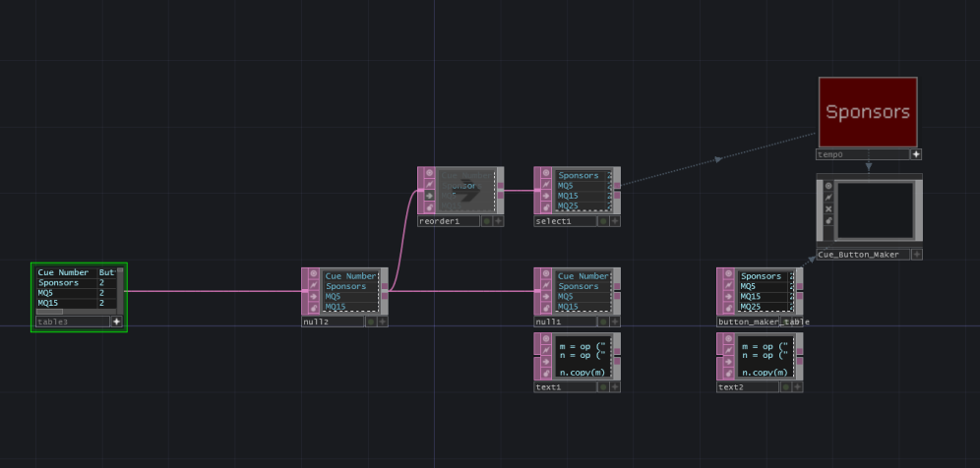Screen dimensions: 980x468
Task: Click the horizontal scrollbar inside table3 viewer
Action: (49, 312)
